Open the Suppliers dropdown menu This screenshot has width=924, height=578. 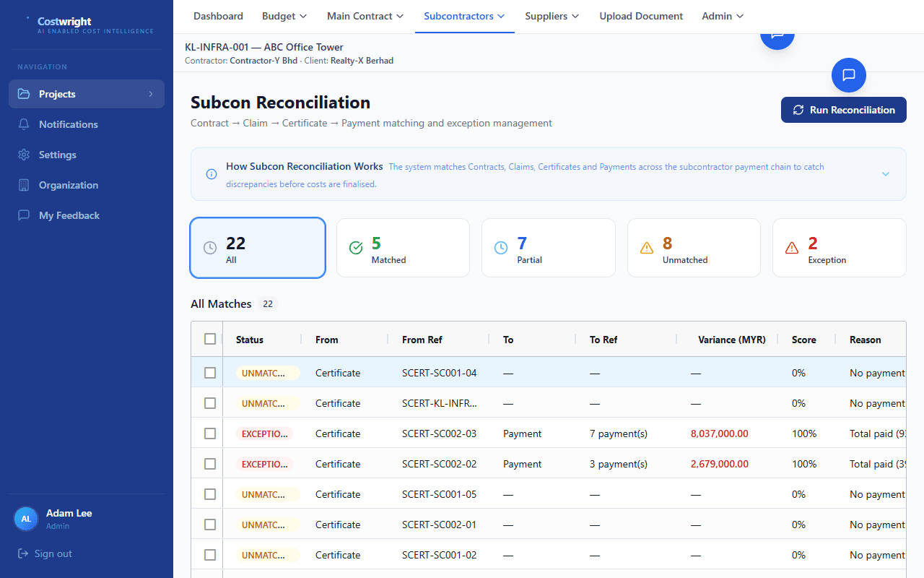[x=552, y=16]
